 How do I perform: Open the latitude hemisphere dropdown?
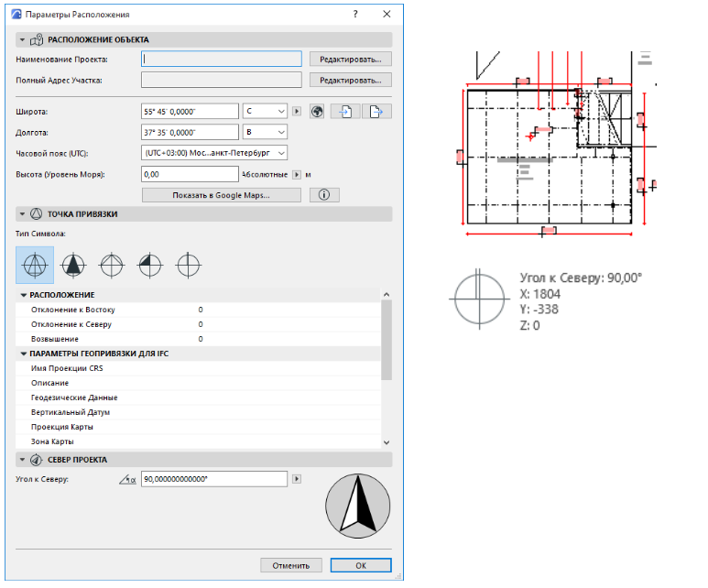[x=266, y=112]
